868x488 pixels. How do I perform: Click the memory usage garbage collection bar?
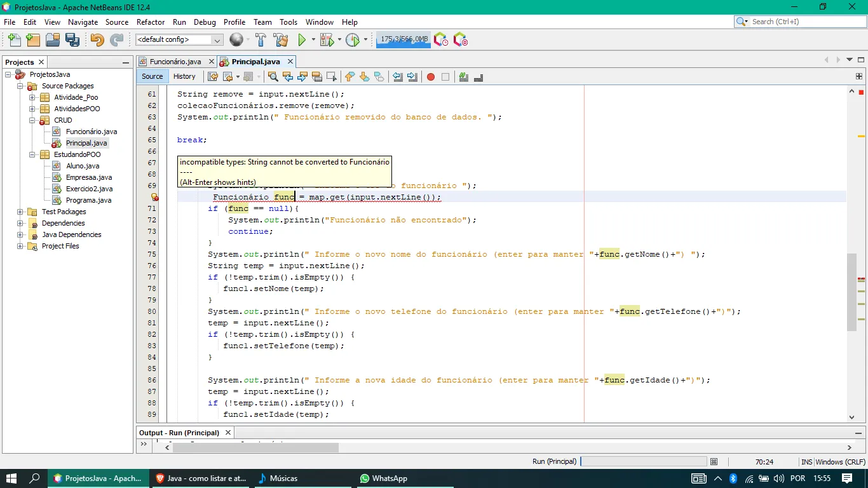[x=403, y=39]
